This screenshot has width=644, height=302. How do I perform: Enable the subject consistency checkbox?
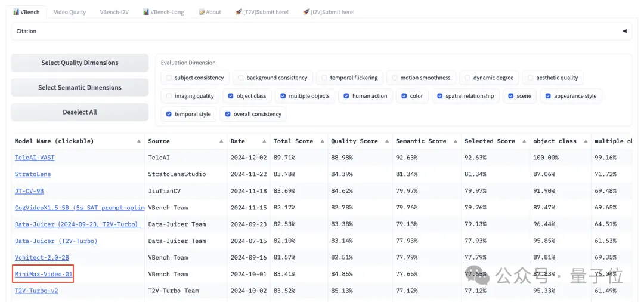[169, 78]
